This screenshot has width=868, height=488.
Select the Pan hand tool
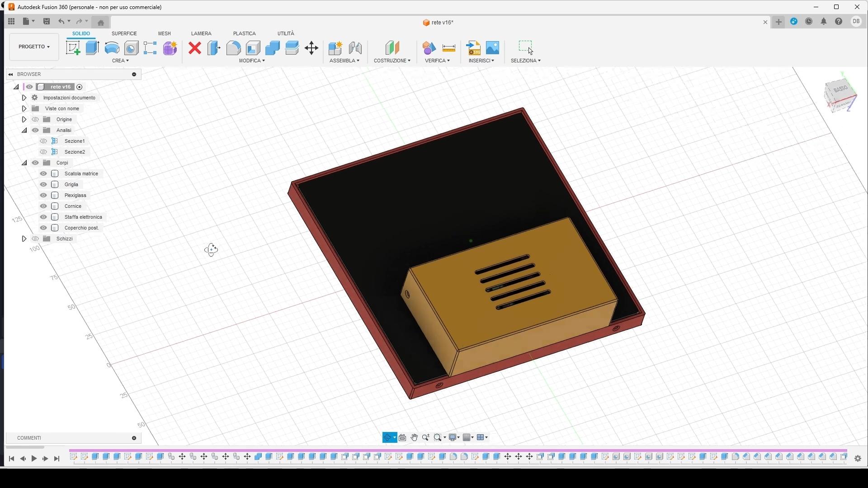coord(414,437)
